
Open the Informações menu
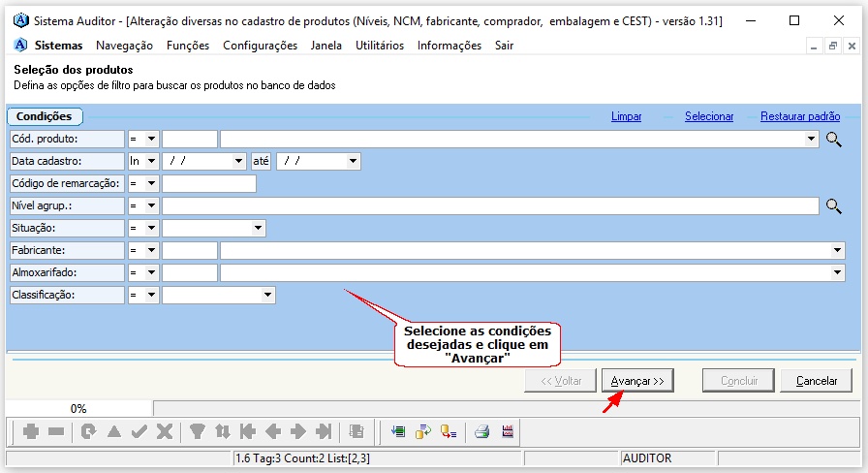click(x=449, y=46)
